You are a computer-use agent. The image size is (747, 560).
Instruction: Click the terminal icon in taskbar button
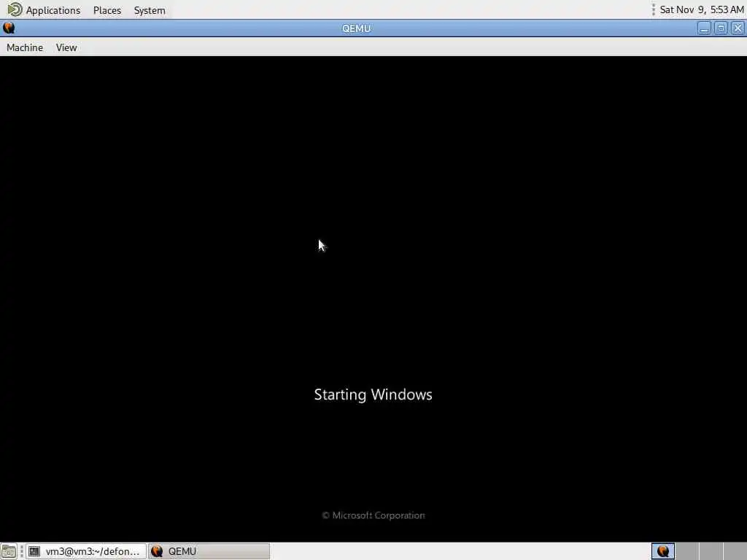pyautogui.click(x=34, y=551)
